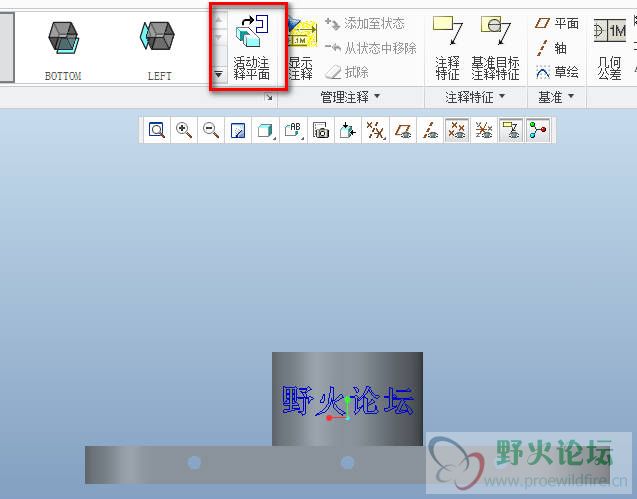Open the Display Style cube icon
The width and height of the screenshot is (637, 499).
click(x=265, y=130)
